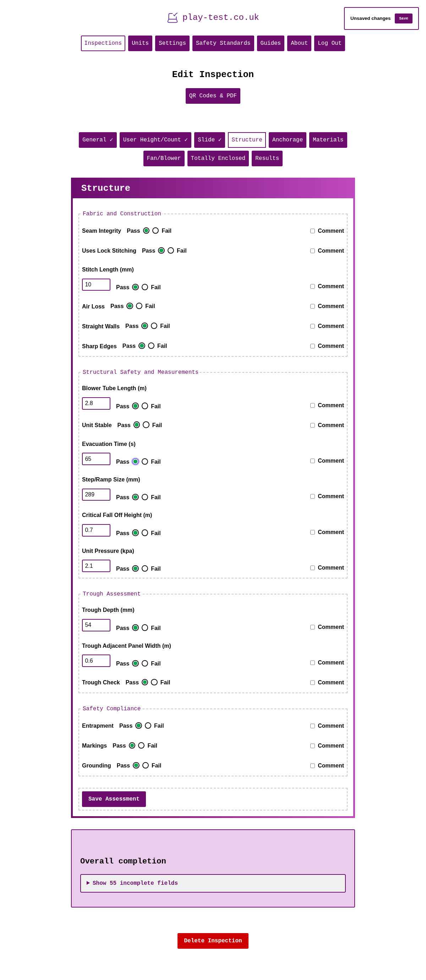
Task: Go to the Results tab
Action: point(267,158)
